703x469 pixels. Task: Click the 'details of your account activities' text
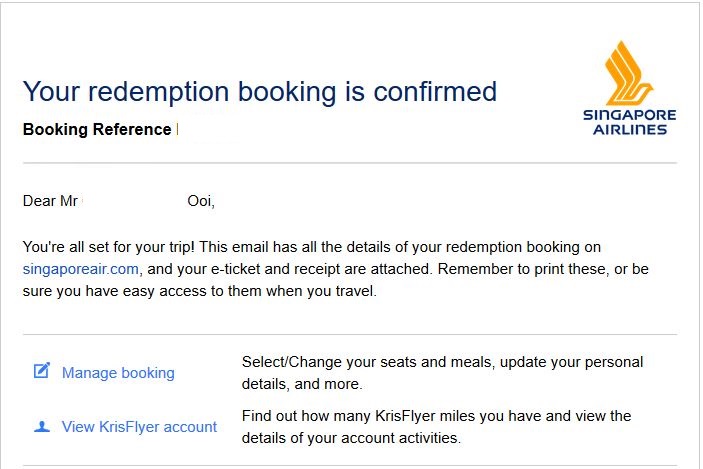click(x=351, y=438)
